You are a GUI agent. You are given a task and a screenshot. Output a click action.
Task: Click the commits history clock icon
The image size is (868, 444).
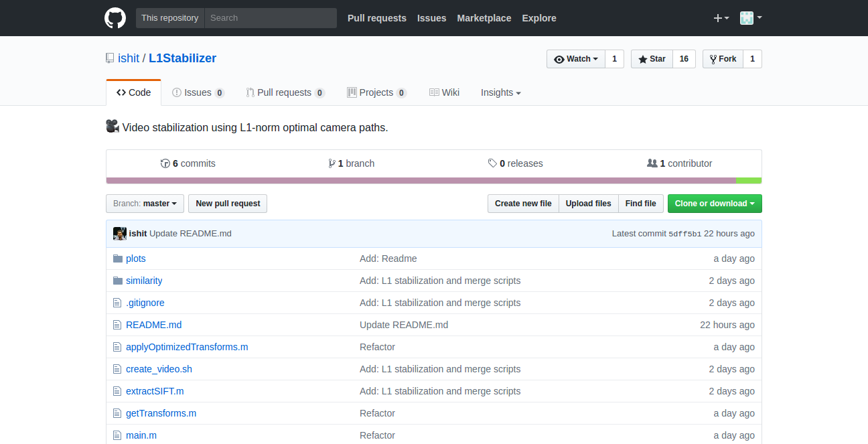pos(165,163)
